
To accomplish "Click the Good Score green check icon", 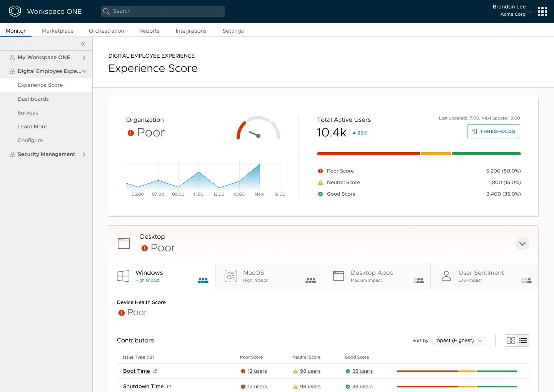I will point(320,194).
